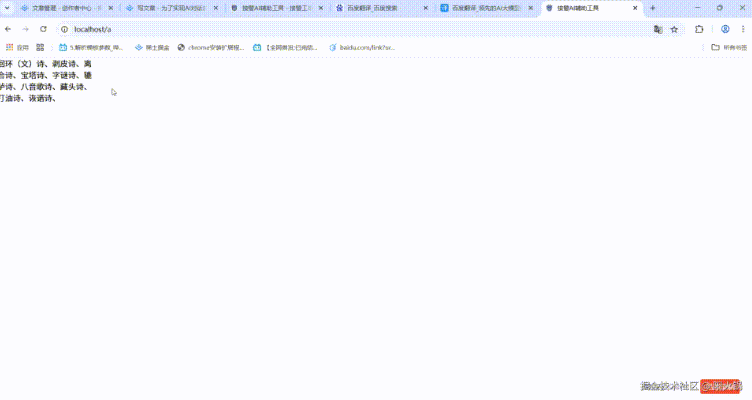The width and height of the screenshot is (752, 400).
Task: Open the 所有书签 all bookmarks folder
Action: pyautogui.click(x=729, y=47)
